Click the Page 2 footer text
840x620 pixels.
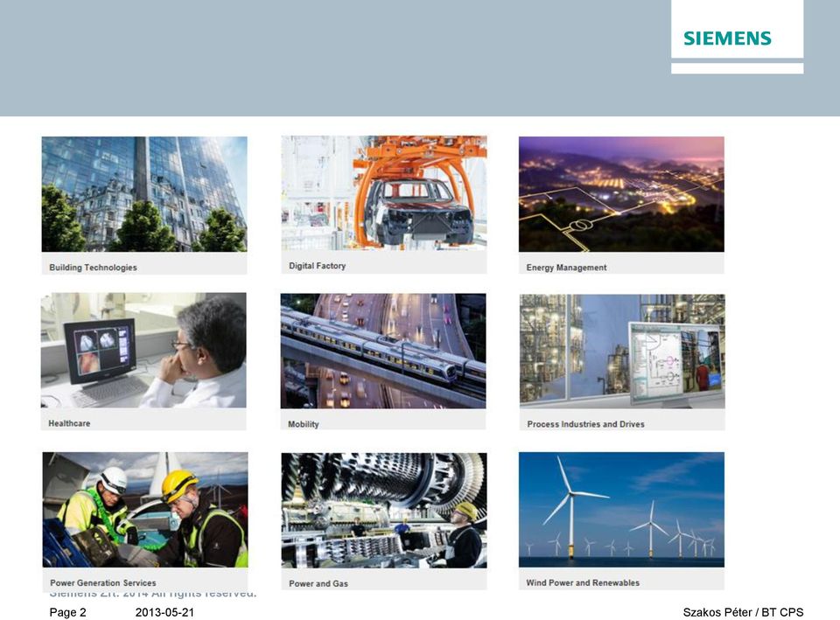[68, 612]
